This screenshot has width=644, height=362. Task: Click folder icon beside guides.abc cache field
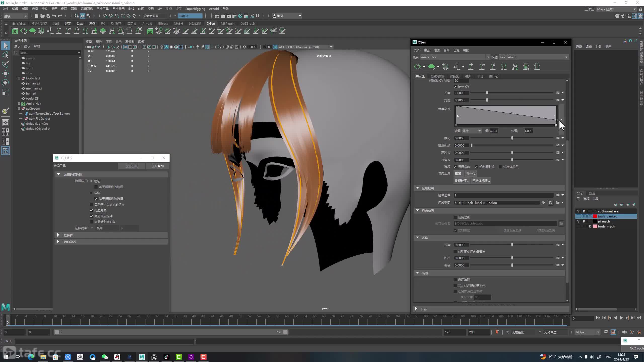pos(561,223)
